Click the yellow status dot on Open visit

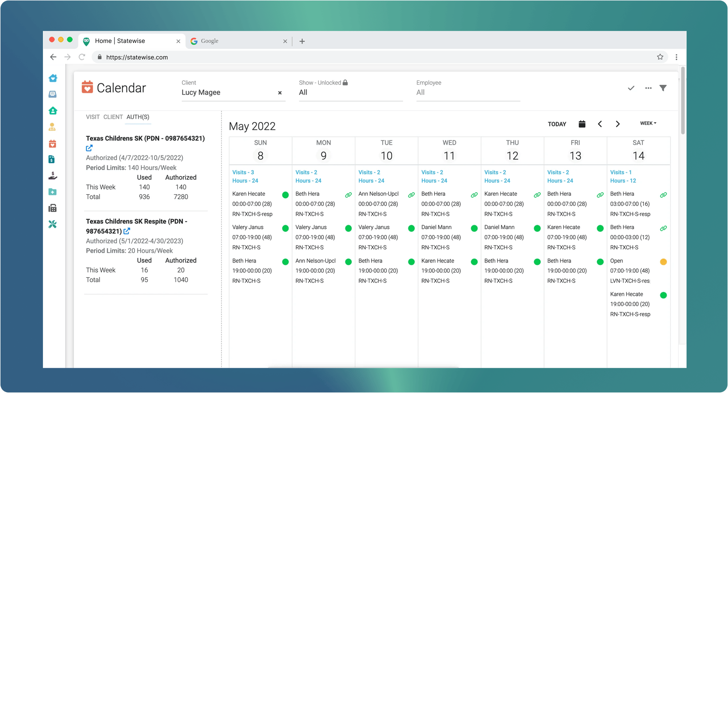pos(663,262)
